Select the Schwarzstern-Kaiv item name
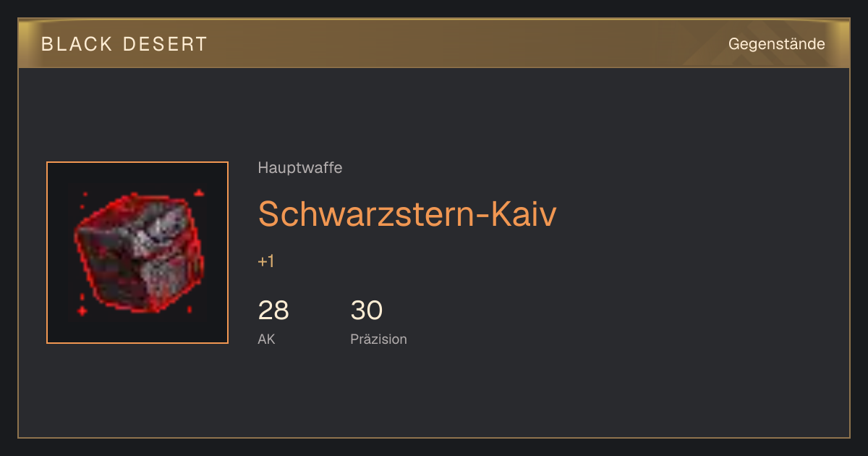Screen dimensions: 868x456 pos(407,214)
